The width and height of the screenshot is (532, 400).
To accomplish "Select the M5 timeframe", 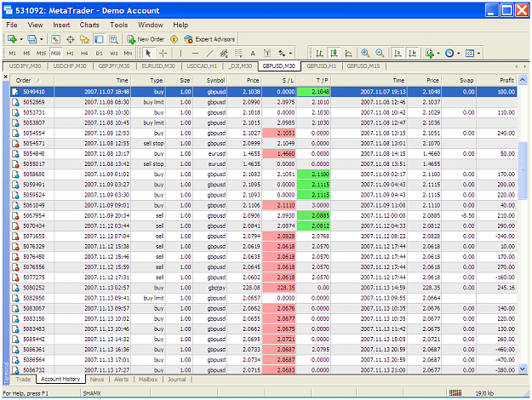I will click(x=26, y=54).
